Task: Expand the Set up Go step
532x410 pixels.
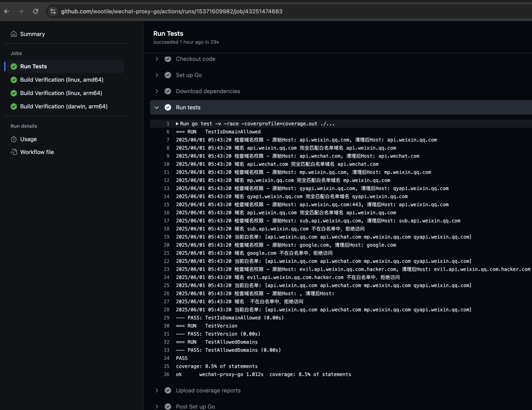Action: [157, 75]
